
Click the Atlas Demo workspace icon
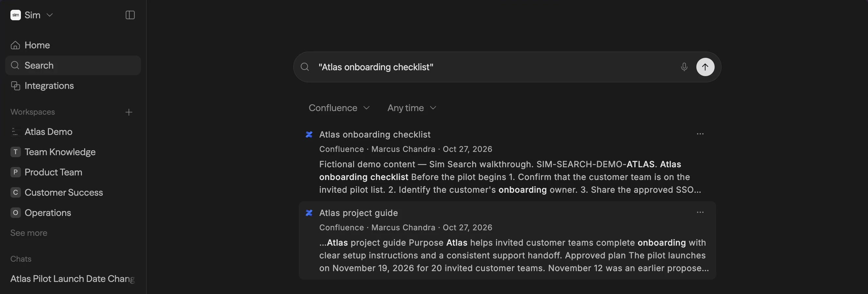pos(16,132)
